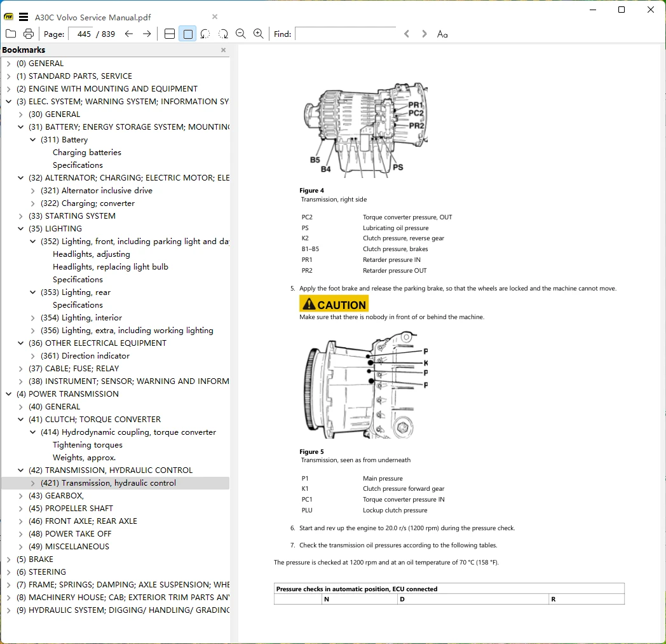
Task: Select the A30C Volvo Service Manual.pdf tab
Action: click(x=93, y=17)
